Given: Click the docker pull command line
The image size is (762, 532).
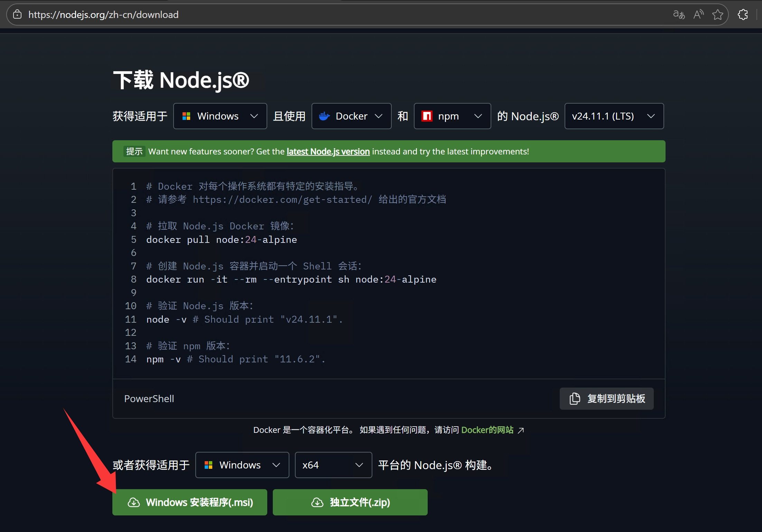Looking at the screenshot, I should pyautogui.click(x=221, y=240).
